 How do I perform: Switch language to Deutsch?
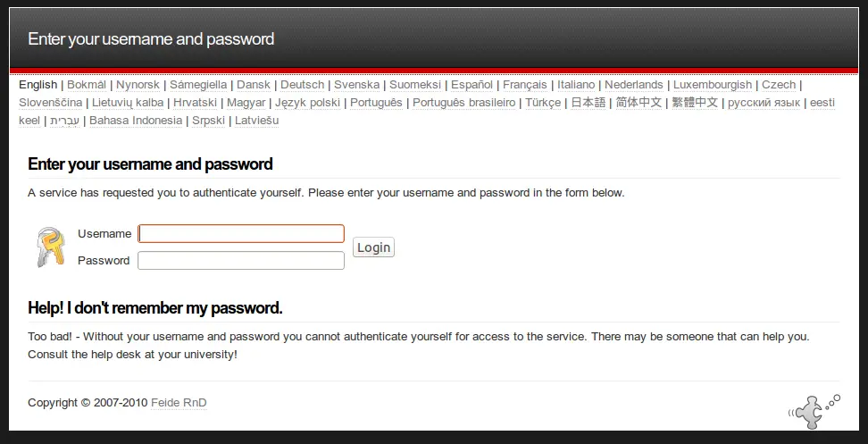(302, 85)
